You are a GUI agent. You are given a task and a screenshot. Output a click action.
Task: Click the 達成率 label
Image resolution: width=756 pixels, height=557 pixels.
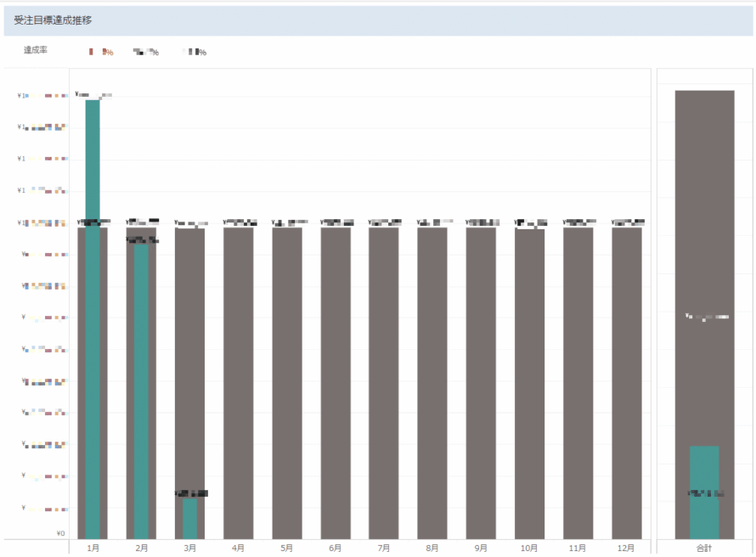[x=36, y=51]
